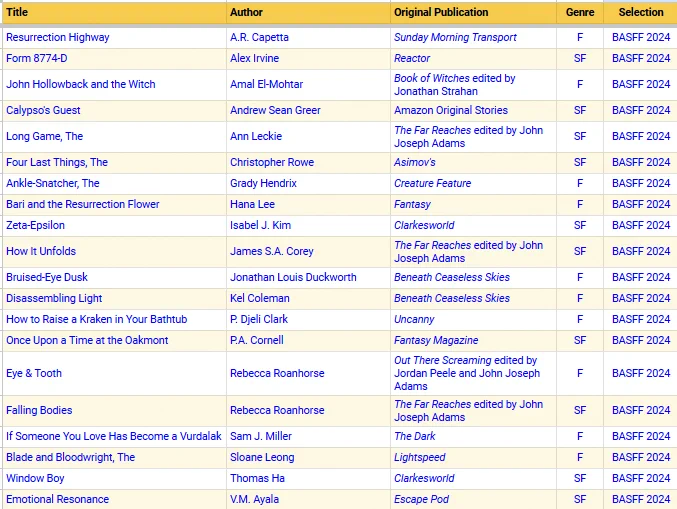Click the Title column header
677x509 pixels.
[x=17, y=12]
